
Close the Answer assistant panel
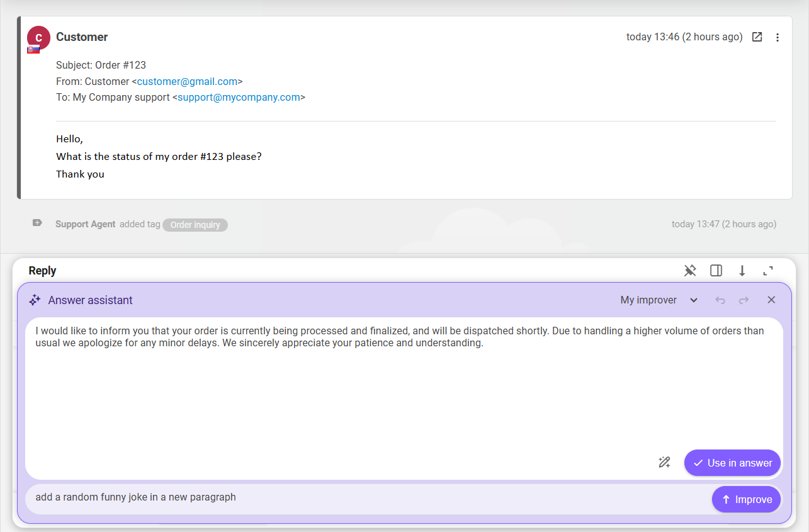click(771, 300)
